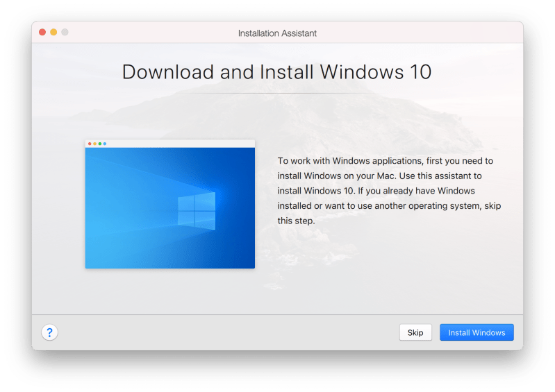
Task: Skip the Windows installation step
Action: pyautogui.click(x=415, y=332)
